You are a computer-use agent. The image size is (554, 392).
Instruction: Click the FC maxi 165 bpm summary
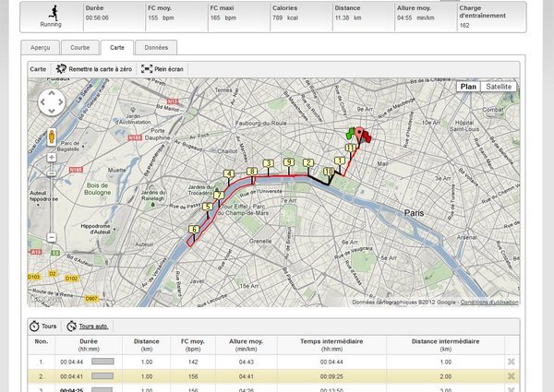pos(239,17)
